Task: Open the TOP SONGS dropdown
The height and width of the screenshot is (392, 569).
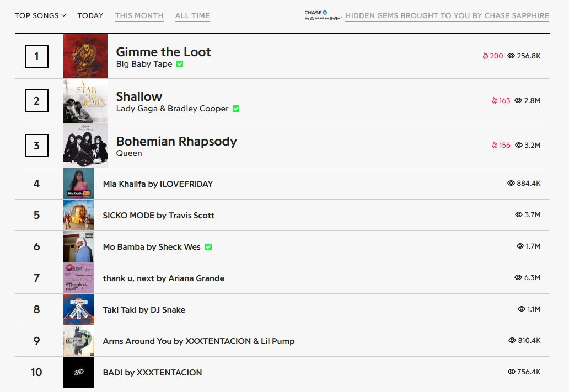Action: [40, 15]
